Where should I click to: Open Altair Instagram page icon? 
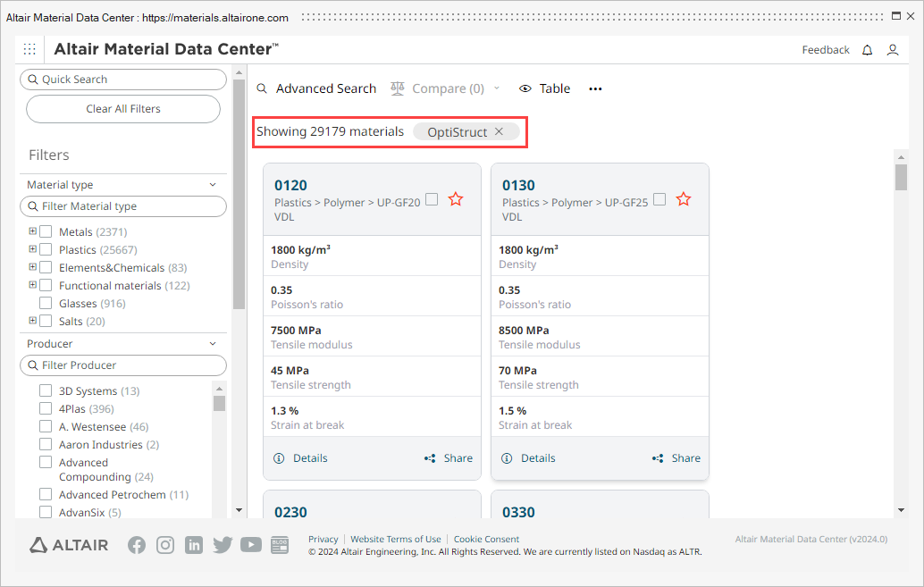tap(165, 545)
